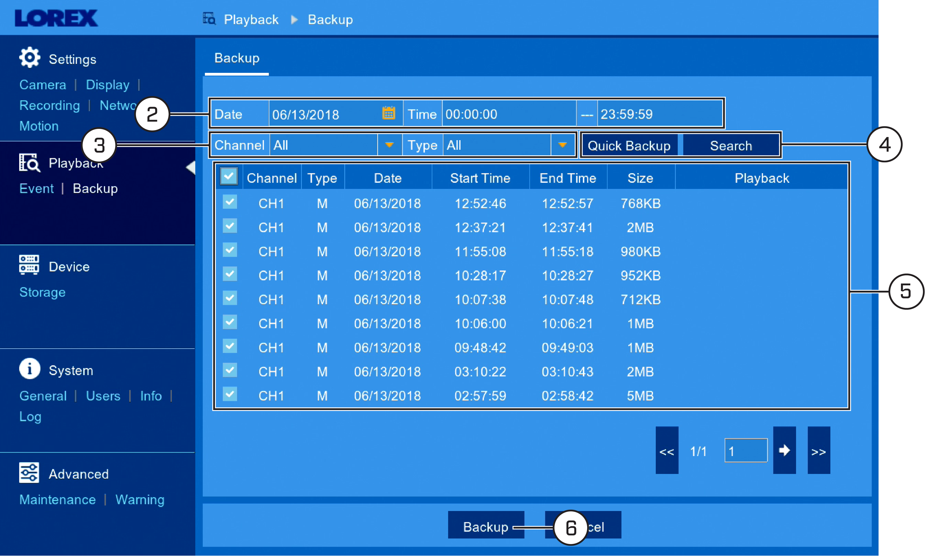Uncheck the recording starting at 09:48:42
931x560 pixels.
pos(230,346)
